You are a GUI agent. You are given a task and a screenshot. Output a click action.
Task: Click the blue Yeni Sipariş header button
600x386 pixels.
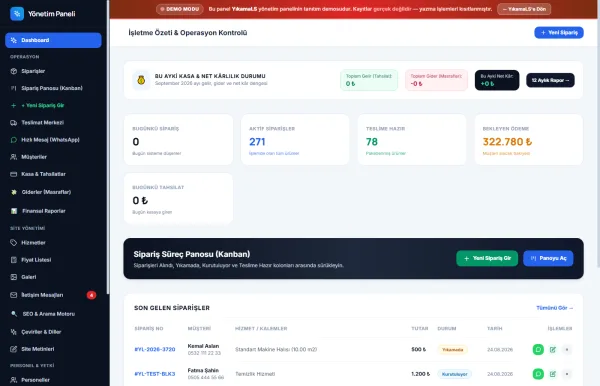pos(559,33)
